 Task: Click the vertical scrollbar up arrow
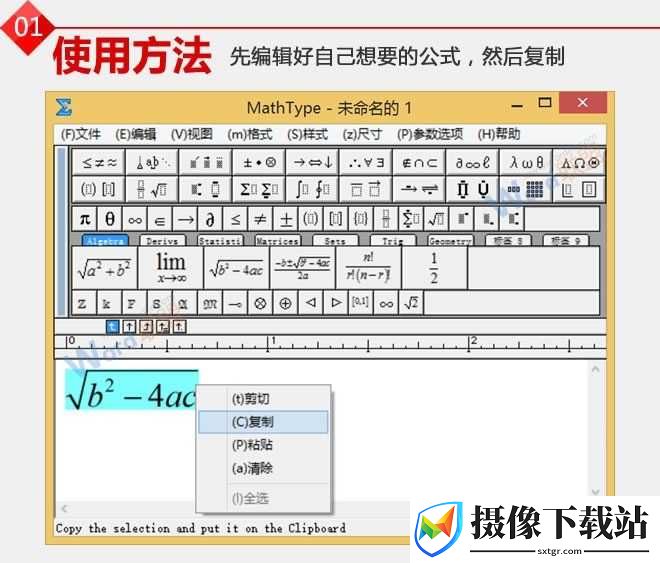[595, 369]
